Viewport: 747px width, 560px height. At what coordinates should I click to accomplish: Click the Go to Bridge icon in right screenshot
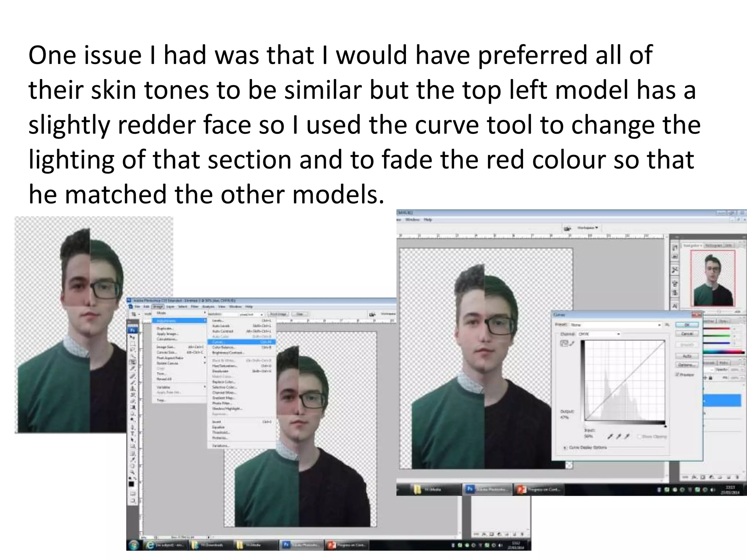click(567, 229)
